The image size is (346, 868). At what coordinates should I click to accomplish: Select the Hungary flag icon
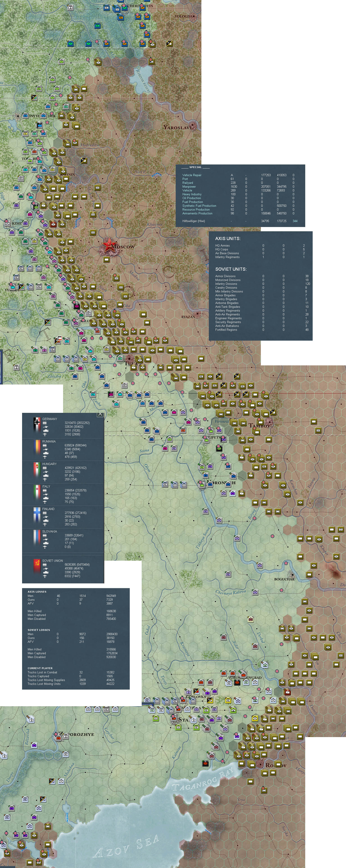coord(37,470)
